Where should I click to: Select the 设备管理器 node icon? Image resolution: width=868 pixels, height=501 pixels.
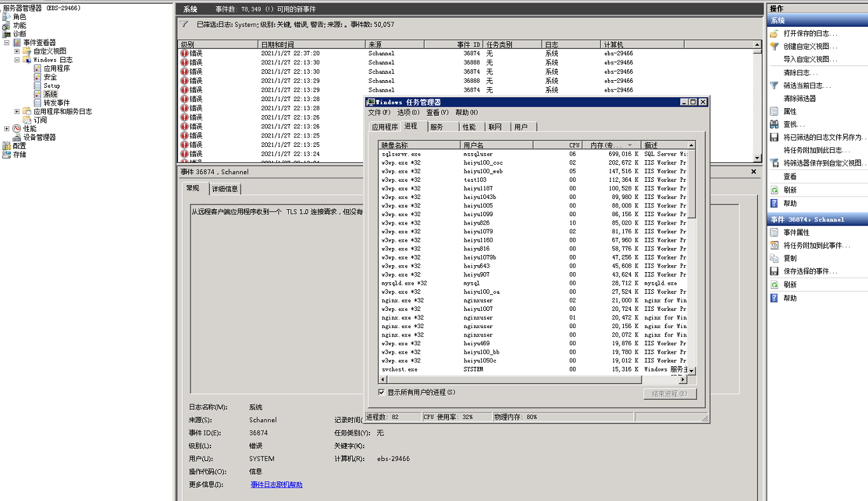[x=17, y=137]
